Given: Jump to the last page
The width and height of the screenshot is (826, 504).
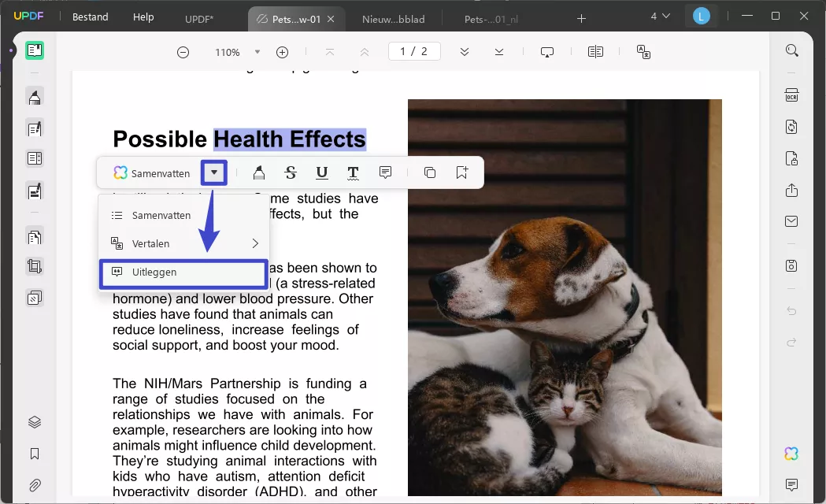Looking at the screenshot, I should click(499, 52).
